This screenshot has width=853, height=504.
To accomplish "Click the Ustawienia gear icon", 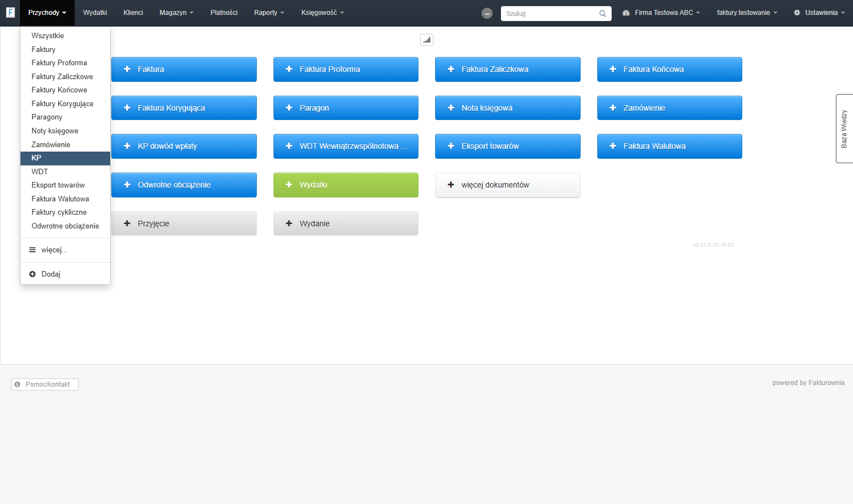I will (x=797, y=13).
